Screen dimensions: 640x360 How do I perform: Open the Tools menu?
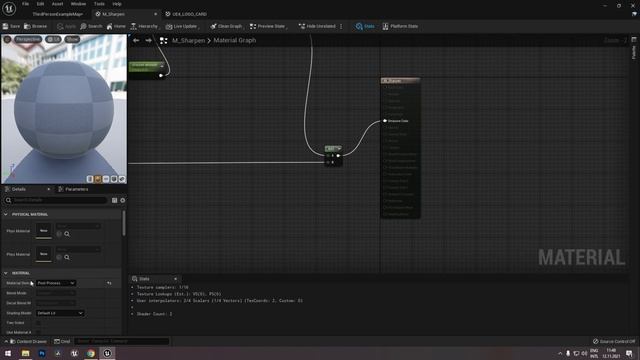[99, 4]
